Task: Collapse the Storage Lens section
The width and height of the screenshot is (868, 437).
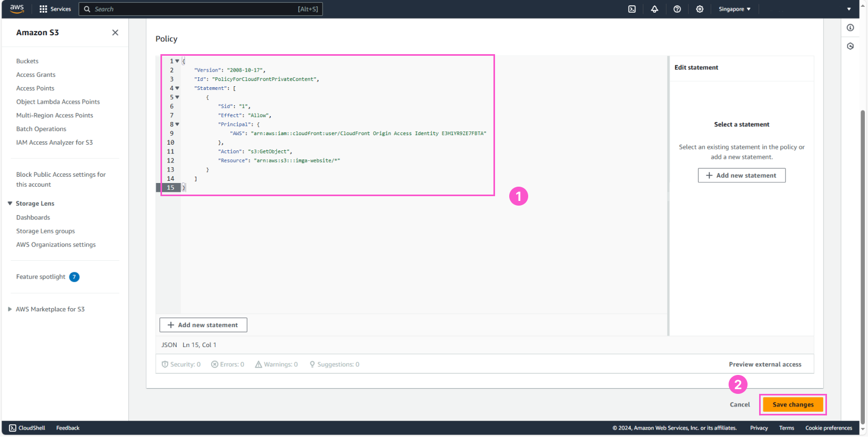Action: (x=10, y=204)
